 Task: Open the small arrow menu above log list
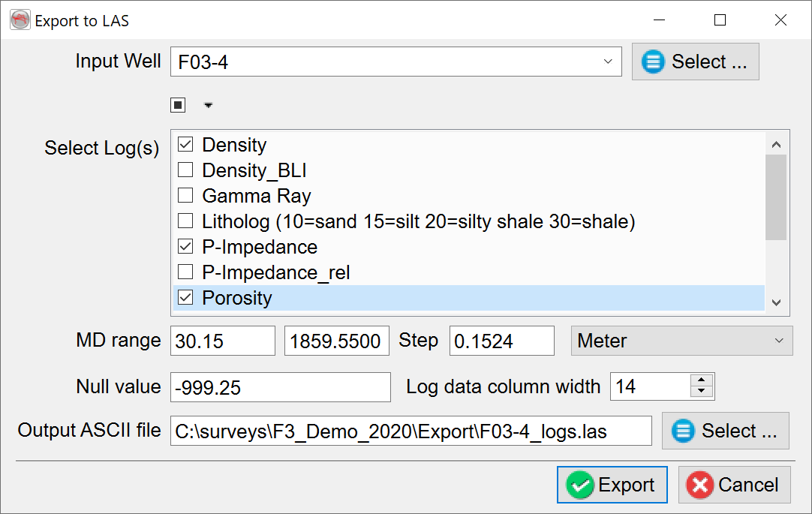point(208,106)
